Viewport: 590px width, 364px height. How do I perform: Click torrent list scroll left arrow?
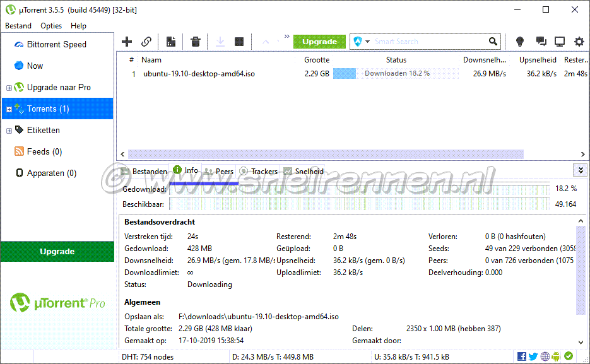(122, 154)
